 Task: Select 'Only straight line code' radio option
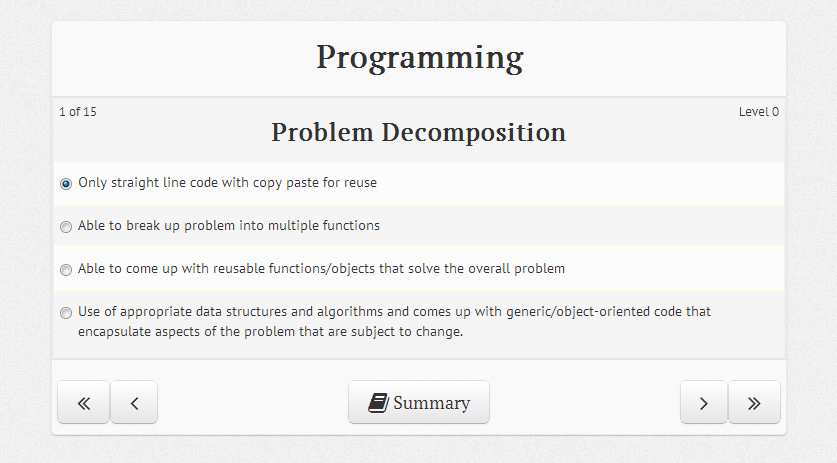pos(66,184)
